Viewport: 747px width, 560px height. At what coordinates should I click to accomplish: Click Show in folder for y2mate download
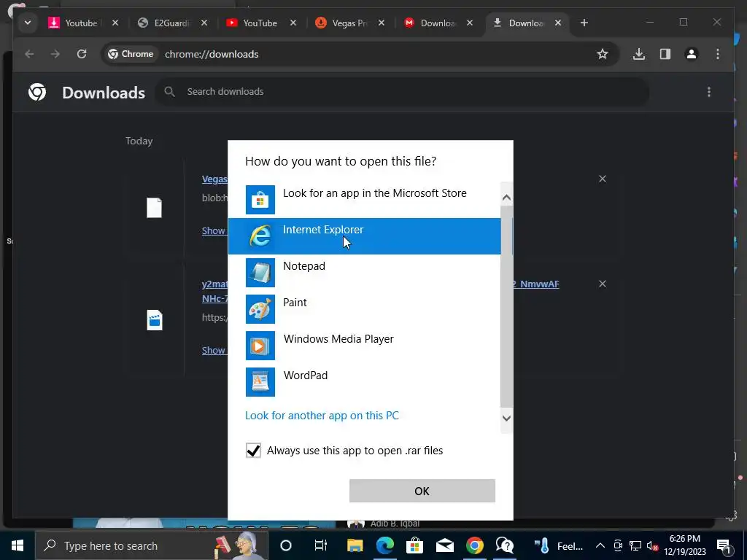coord(214,351)
